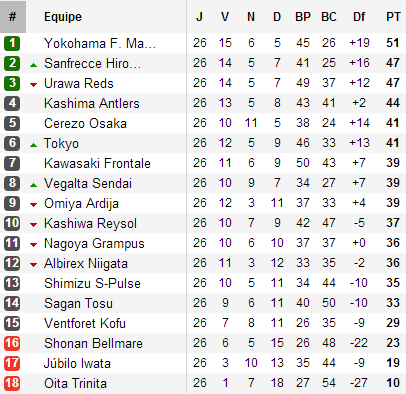Click the red down arrow beside Omiya Ardija
Viewport: 406px width, 394px height.
(x=33, y=205)
